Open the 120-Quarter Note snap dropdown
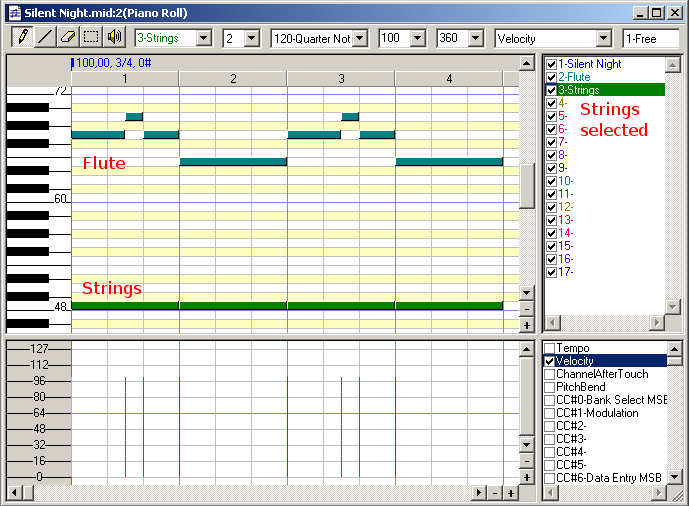Screen dimensions: 689x506 click(359, 38)
